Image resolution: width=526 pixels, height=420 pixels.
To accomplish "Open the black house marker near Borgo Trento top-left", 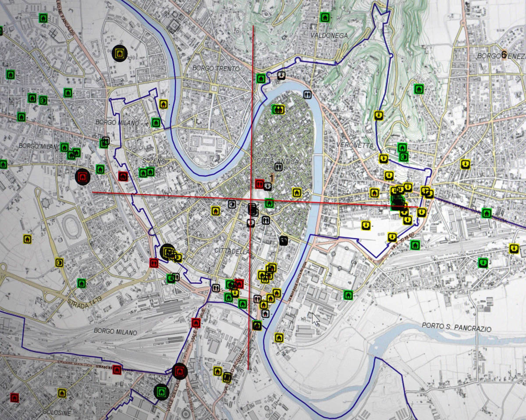I will click(118, 54).
